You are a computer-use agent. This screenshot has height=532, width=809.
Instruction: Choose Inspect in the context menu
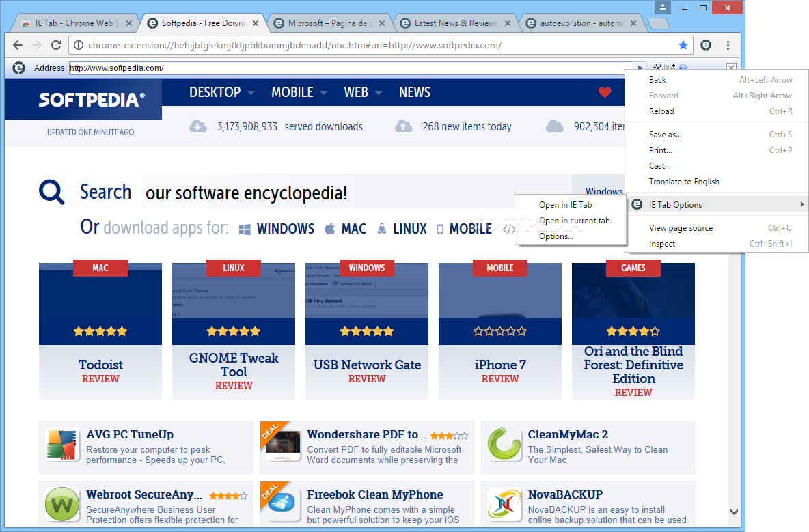[717, 243]
